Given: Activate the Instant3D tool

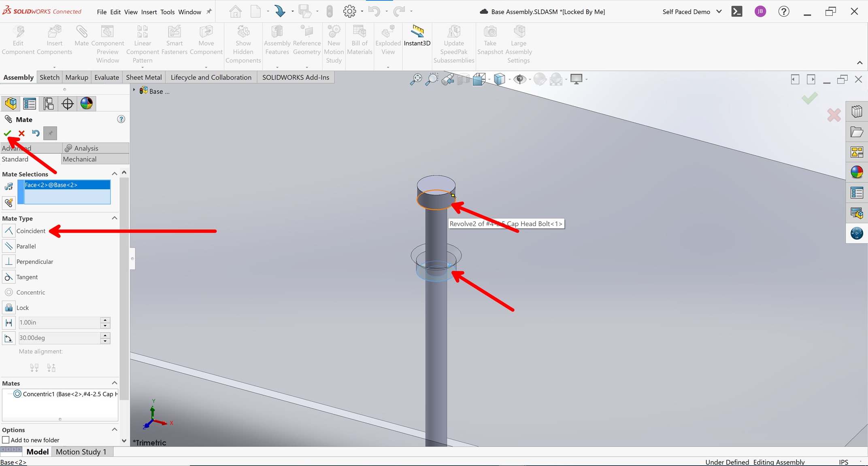Looking at the screenshot, I should pyautogui.click(x=417, y=36).
